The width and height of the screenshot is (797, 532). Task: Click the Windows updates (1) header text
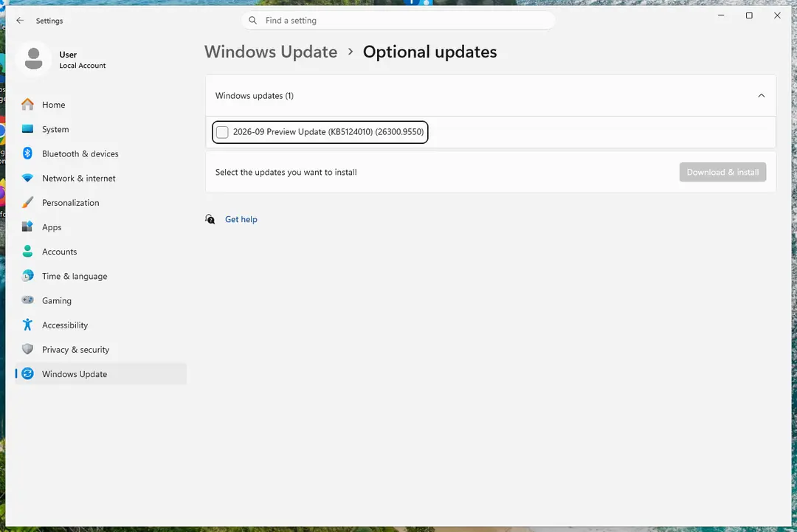click(x=254, y=95)
